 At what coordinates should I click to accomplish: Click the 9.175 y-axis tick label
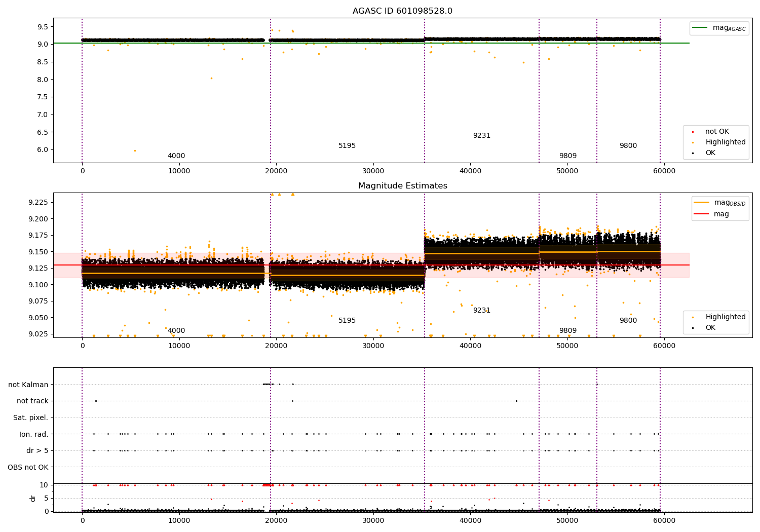(x=39, y=236)
